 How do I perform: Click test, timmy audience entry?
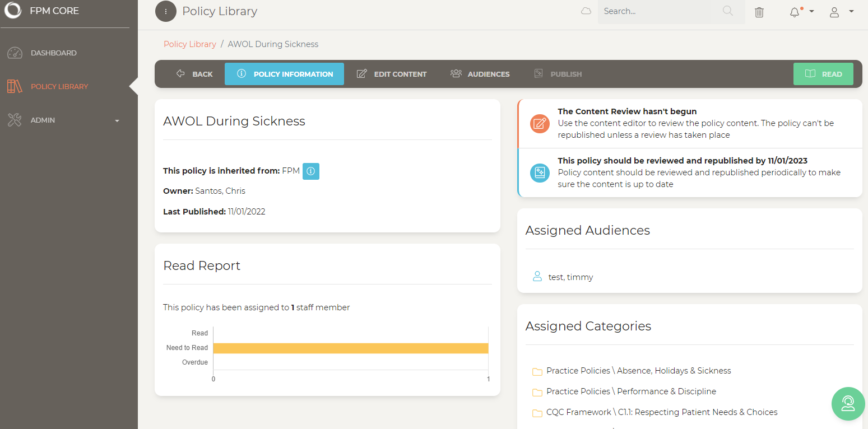pyautogui.click(x=570, y=277)
